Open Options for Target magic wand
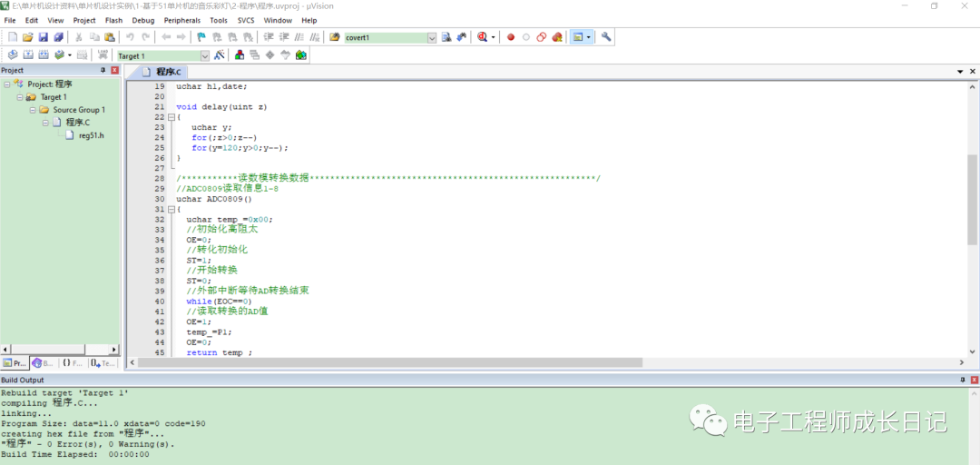 click(x=219, y=55)
